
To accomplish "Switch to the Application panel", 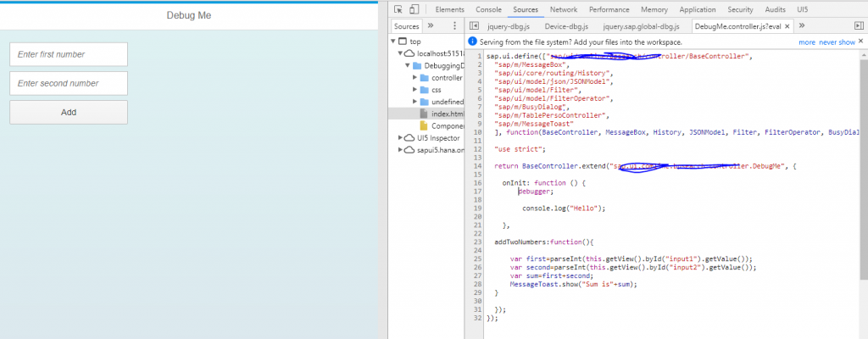I will click(x=698, y=9).
